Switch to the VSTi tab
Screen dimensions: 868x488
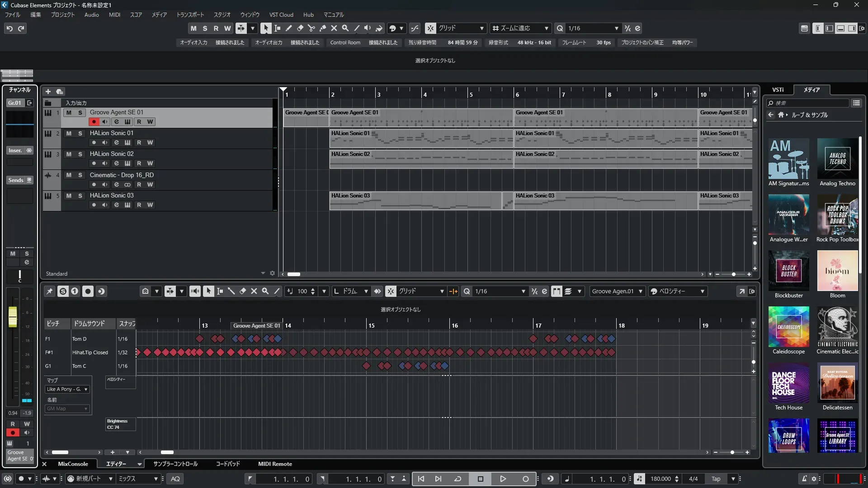click(x=778, y=90)
